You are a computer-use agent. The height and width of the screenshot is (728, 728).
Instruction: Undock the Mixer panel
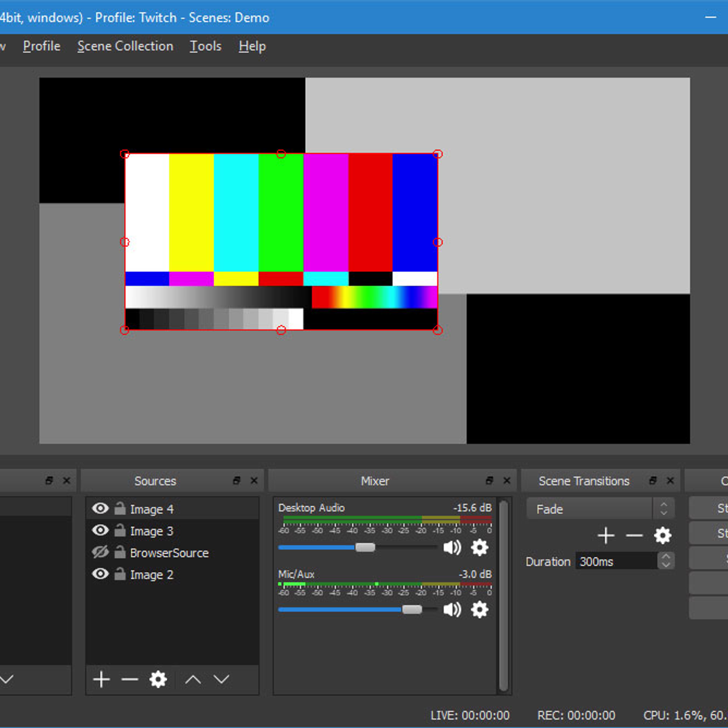489,480
